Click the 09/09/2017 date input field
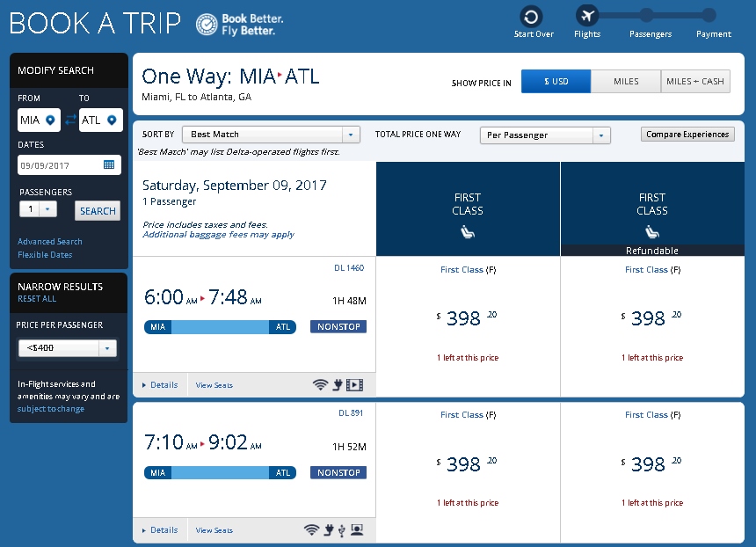This screenshot has width=756, height=547. point(60,164)
